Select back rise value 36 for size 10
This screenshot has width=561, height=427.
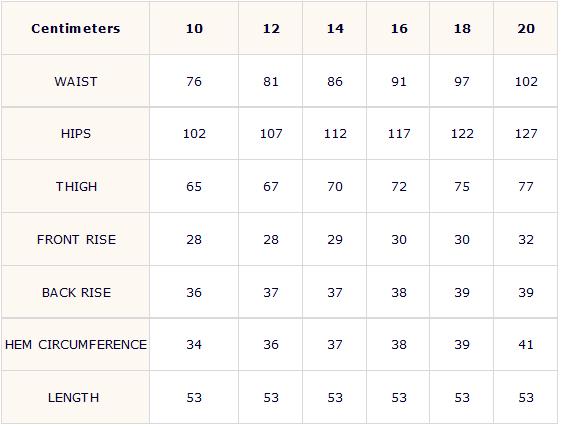tap(194, 293)
